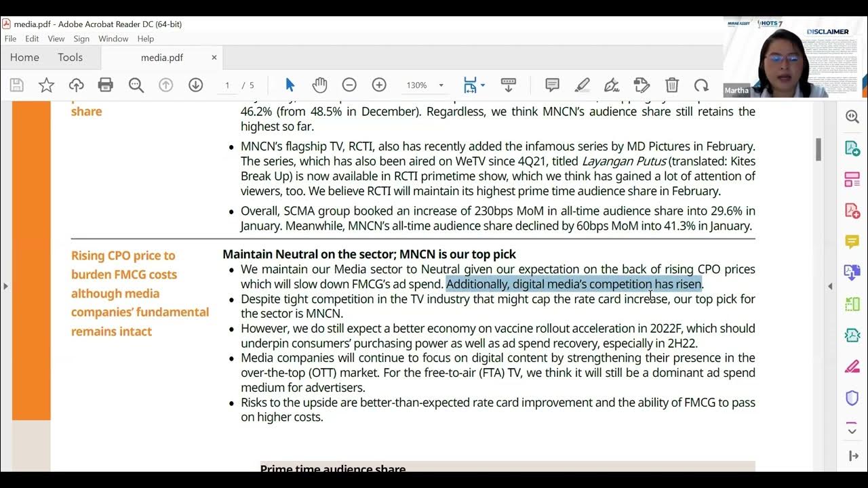The height and width of the screenshot is (488, 868).
Task: Click the Save file icon
Action: [17, 85]
